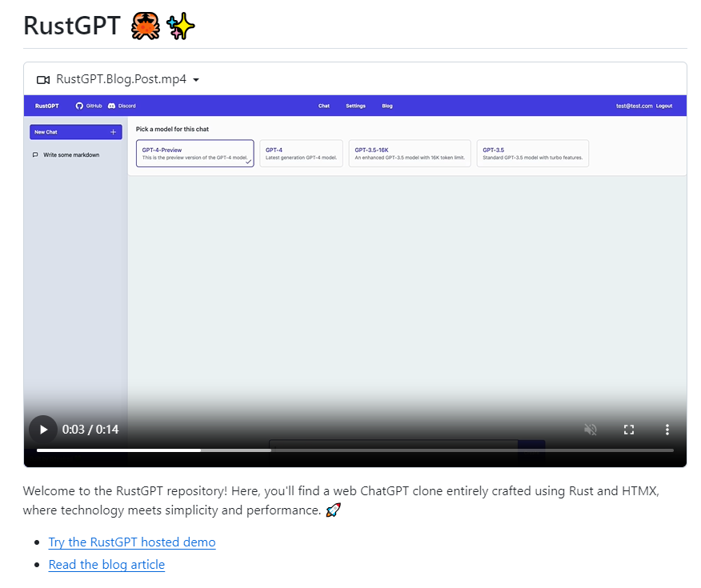The image size is (701, 588).
Task: Click the plus icon on New Chat
Action: pos(113,132)
